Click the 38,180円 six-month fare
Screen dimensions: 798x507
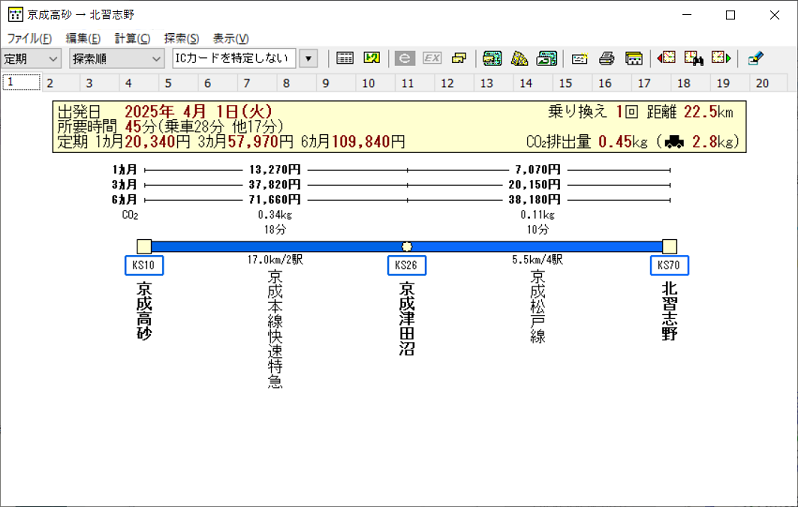click(534, 200)
